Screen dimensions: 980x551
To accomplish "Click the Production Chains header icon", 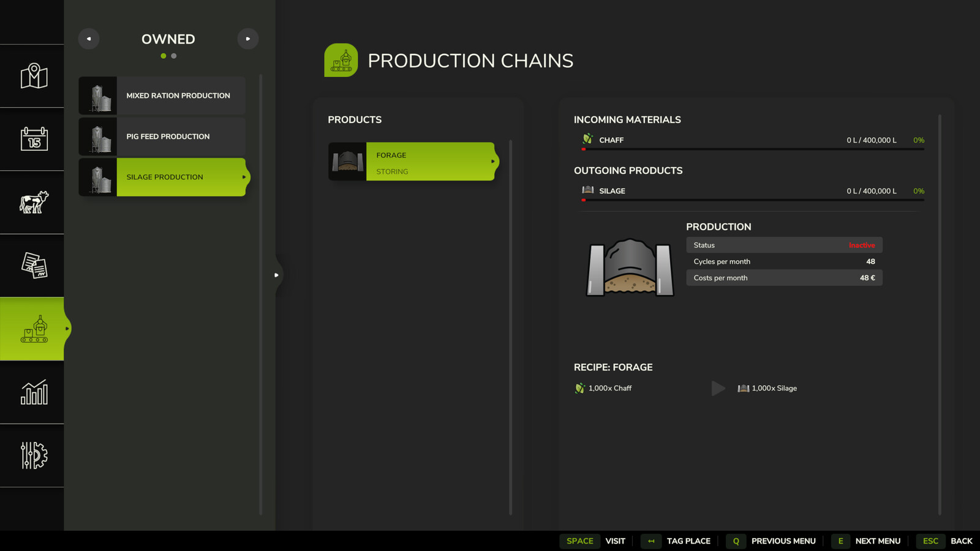I will pyautogui.click(x=341, y=60).
